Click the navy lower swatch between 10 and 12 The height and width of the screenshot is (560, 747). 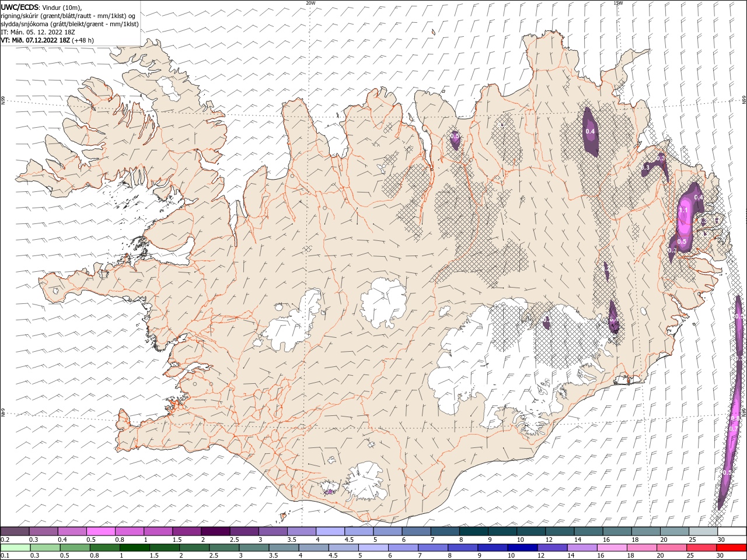522,548
